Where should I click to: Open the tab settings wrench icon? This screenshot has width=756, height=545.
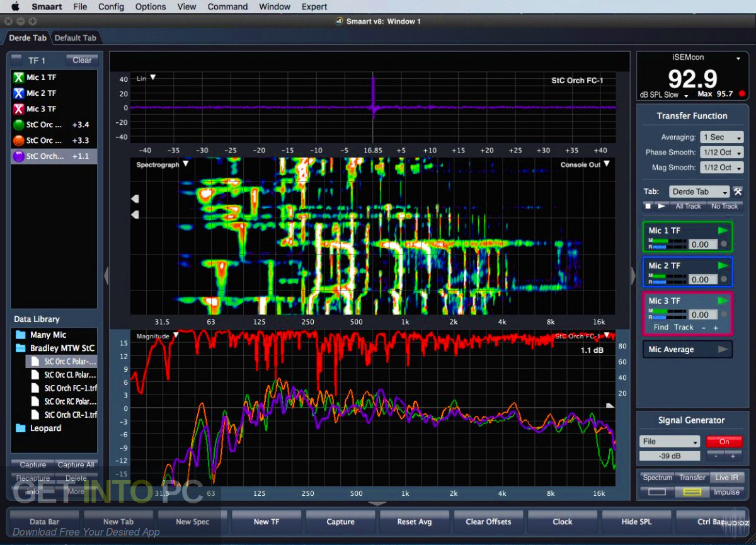click(x=738, y=192)
